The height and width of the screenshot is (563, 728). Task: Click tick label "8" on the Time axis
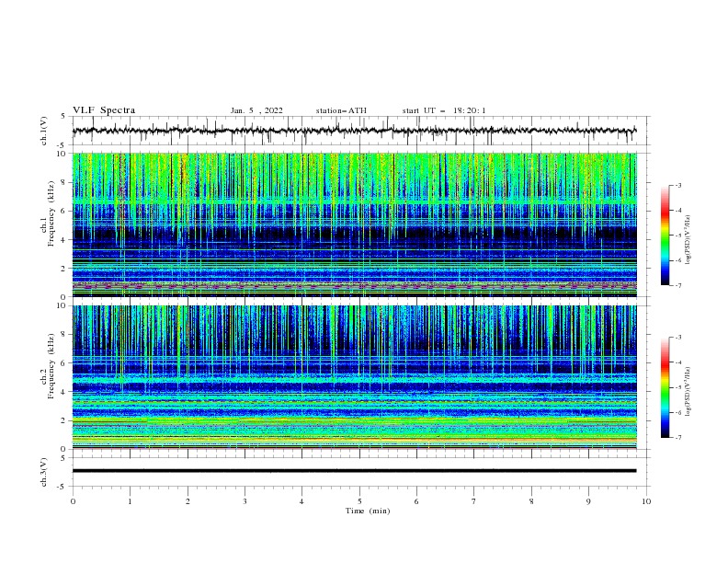click(531, 501)
